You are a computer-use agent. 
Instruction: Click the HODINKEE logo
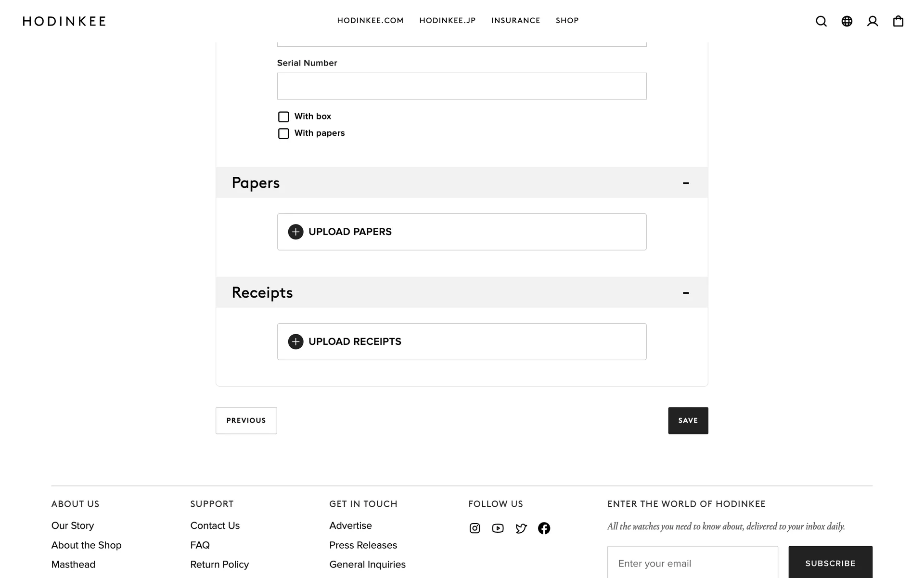(x=64, y=21)
